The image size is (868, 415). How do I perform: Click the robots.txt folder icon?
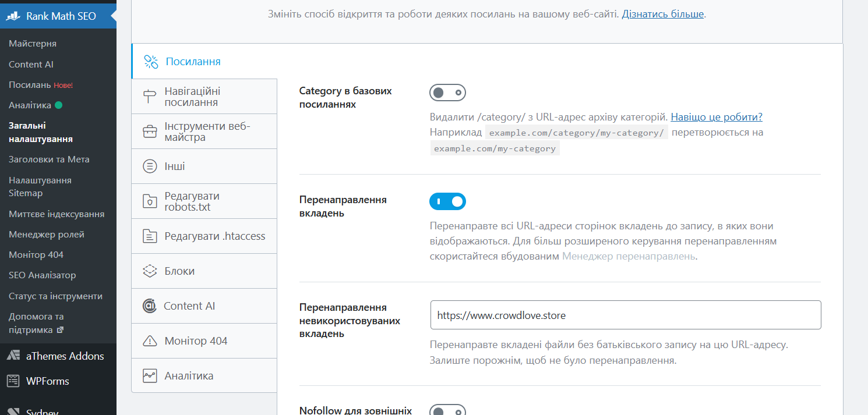(x=150, y=201)
